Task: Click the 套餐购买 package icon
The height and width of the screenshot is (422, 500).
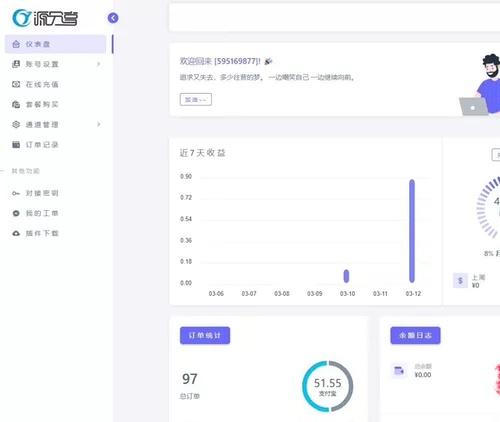Action: (x=16, y=104)
